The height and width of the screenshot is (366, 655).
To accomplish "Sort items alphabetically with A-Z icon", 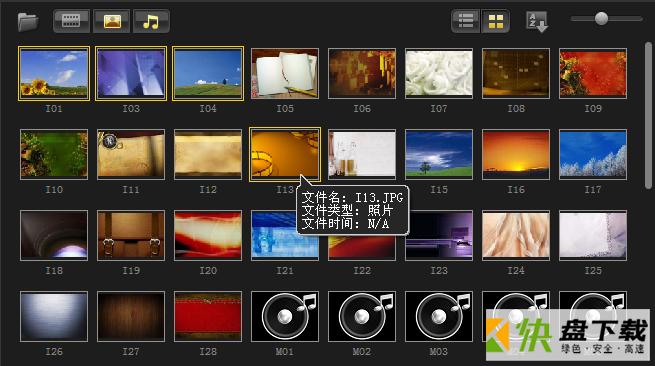I will click(x=536, y=22).
